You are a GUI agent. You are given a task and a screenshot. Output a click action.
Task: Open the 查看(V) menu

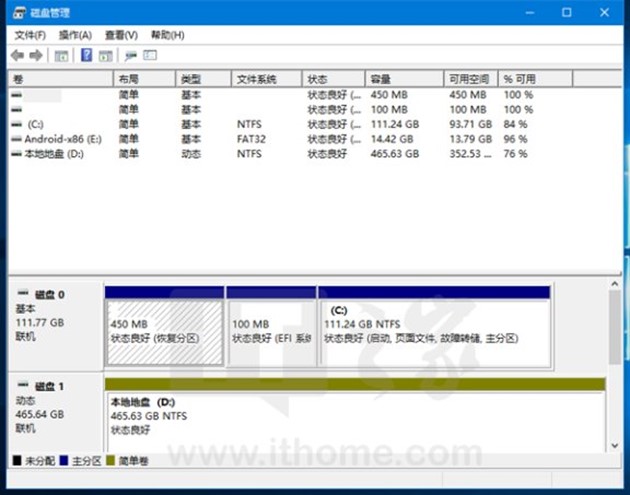pyautogui.click(x=120, y=35)
